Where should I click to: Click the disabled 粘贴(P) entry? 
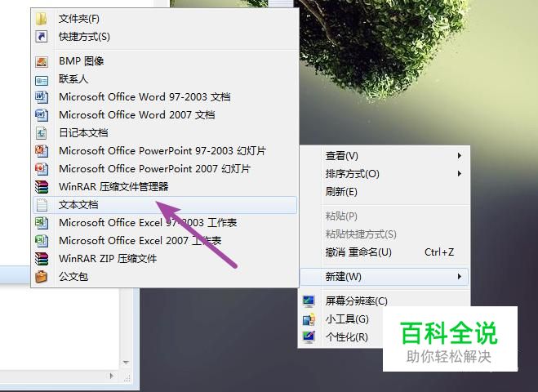pos(384,216)
